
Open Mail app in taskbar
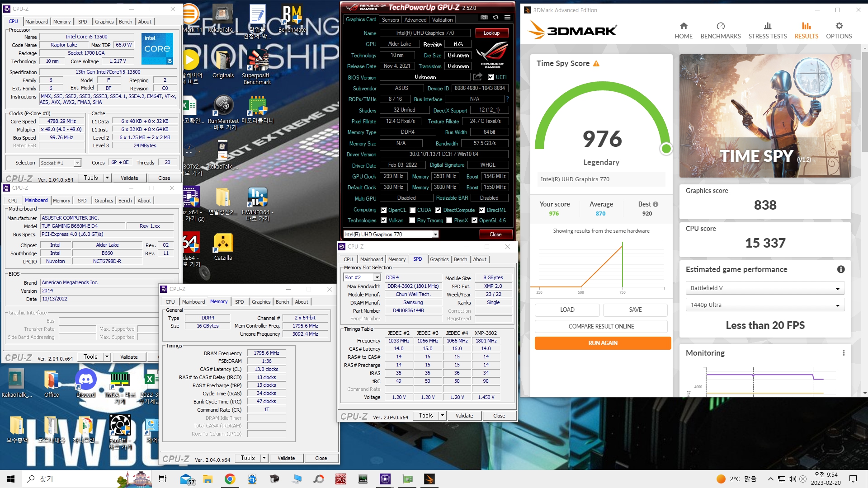[187, 479]
